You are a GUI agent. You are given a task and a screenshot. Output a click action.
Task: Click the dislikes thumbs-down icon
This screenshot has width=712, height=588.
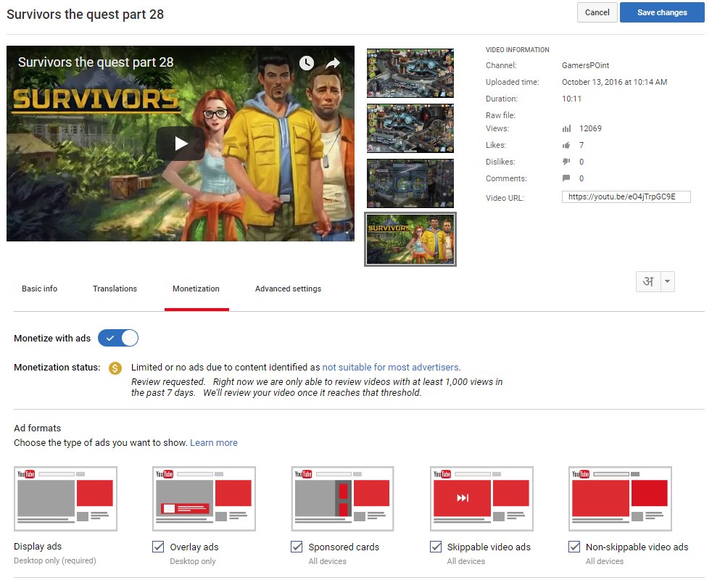[x=566, y=162]
